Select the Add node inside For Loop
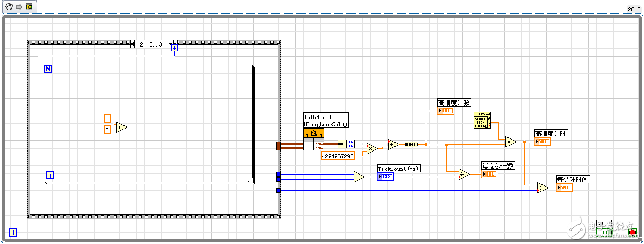The height and width of the screenshot is (244, 644). coord(121,127)
